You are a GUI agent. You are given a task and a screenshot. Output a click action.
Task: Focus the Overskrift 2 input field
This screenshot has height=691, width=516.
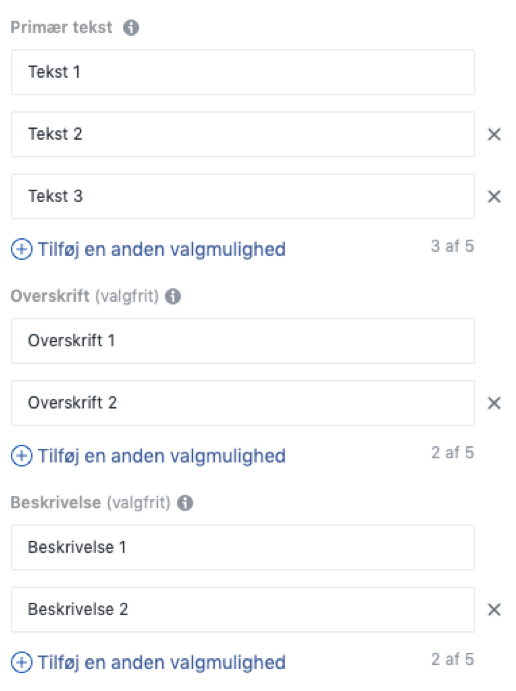243,403
